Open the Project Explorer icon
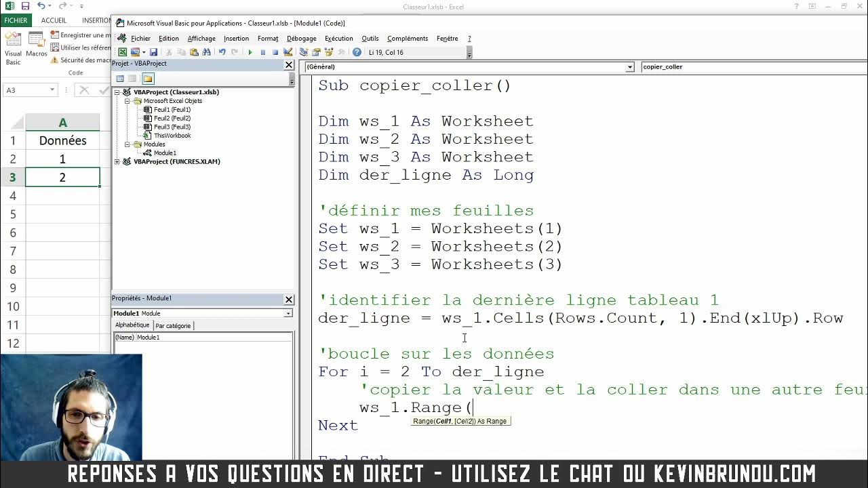Image resolution: width=868 pixels, height=488 pixels. coord(304,52)
